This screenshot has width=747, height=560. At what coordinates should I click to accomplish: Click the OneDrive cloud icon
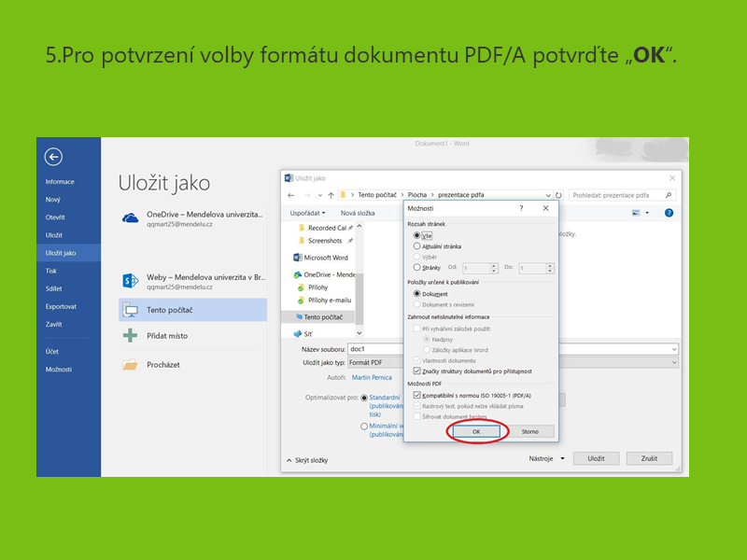click(x=130, y=217)
